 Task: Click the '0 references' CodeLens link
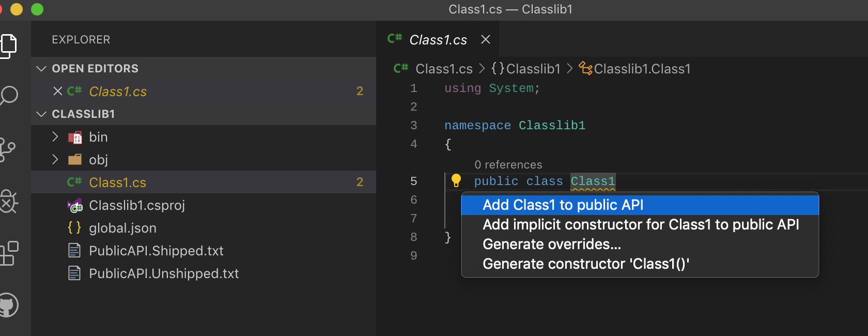click(508, 165)
